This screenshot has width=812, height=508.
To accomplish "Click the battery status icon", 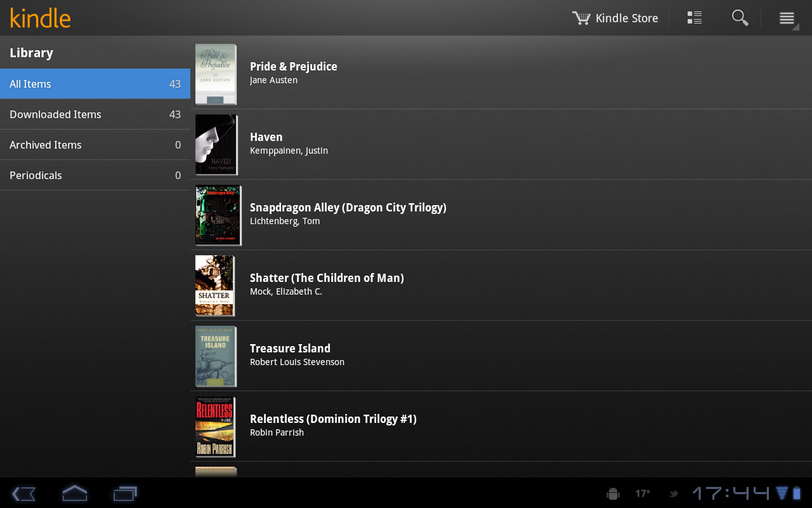I will (x=797, y=493).
